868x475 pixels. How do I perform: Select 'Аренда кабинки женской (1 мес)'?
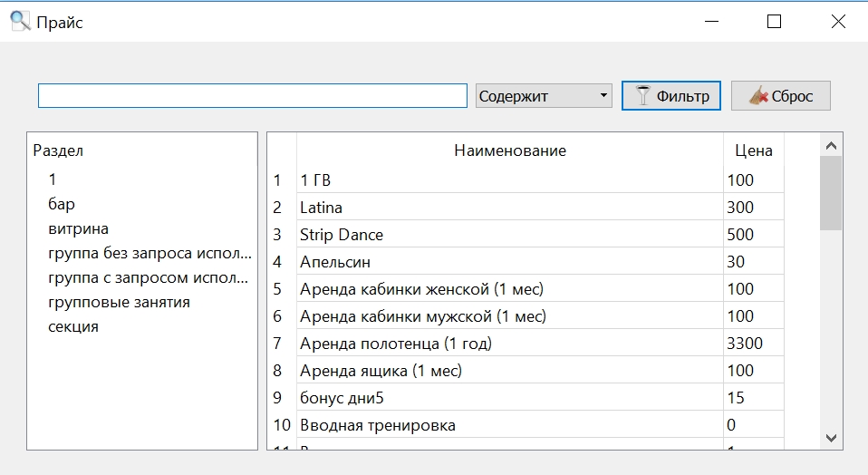tap(510, 288)
